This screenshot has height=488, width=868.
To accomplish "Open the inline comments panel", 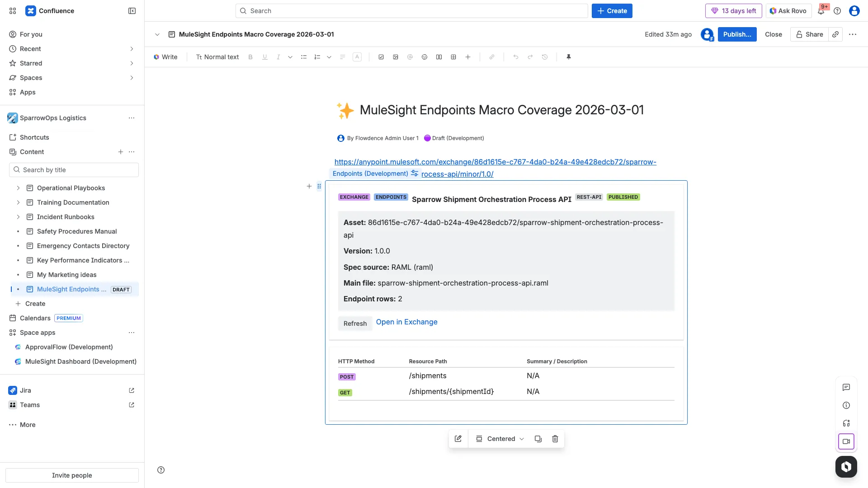I will click(846, 387).
